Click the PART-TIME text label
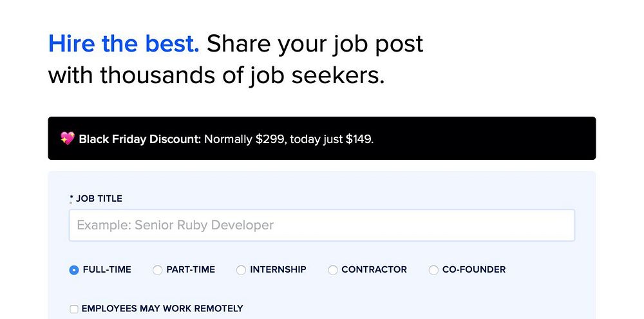644x319 pixels. click(x=191, y=269)
